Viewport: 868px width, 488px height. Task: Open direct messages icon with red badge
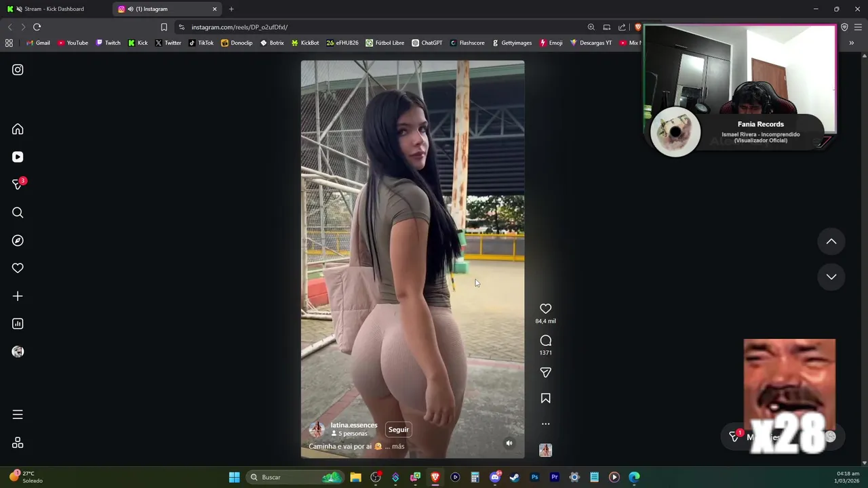coord(18,184)
